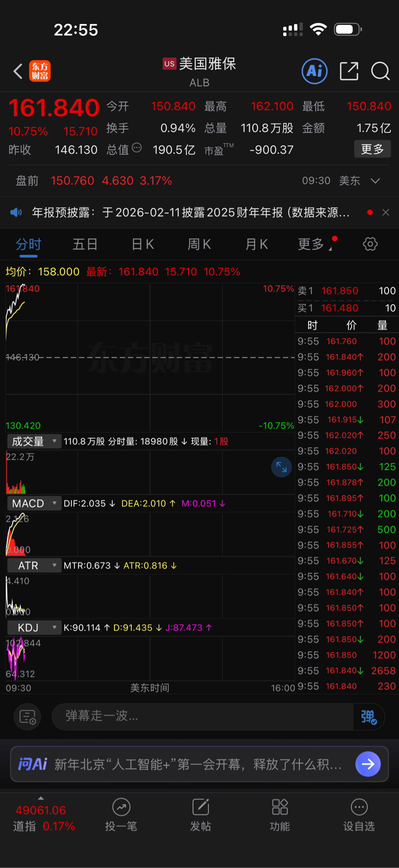The image size is (399, 868).
Task: Tap the 161.840 current price
Action: pyautogui.click(x=54, y=108)
